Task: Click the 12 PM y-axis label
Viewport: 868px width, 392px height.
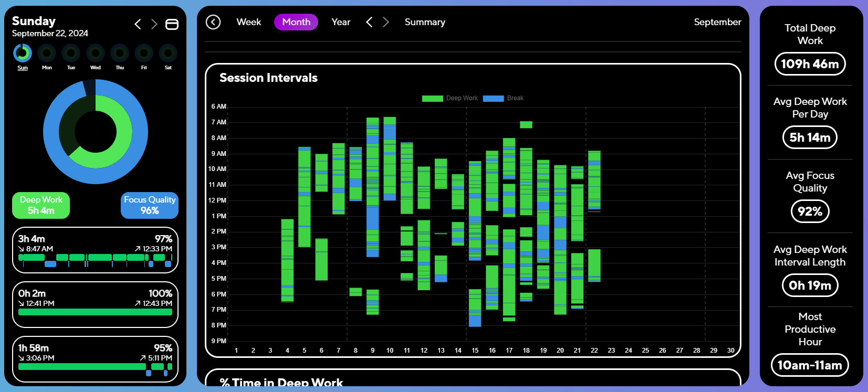Action: point(217,200)
